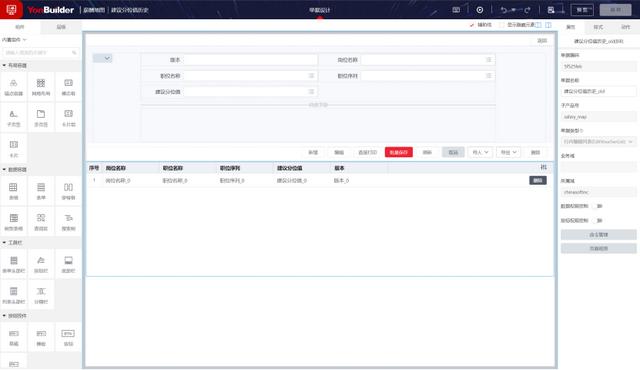Click the save-as-template icon beside the redo arrow
640x370 pixels.
click(551, 10)
